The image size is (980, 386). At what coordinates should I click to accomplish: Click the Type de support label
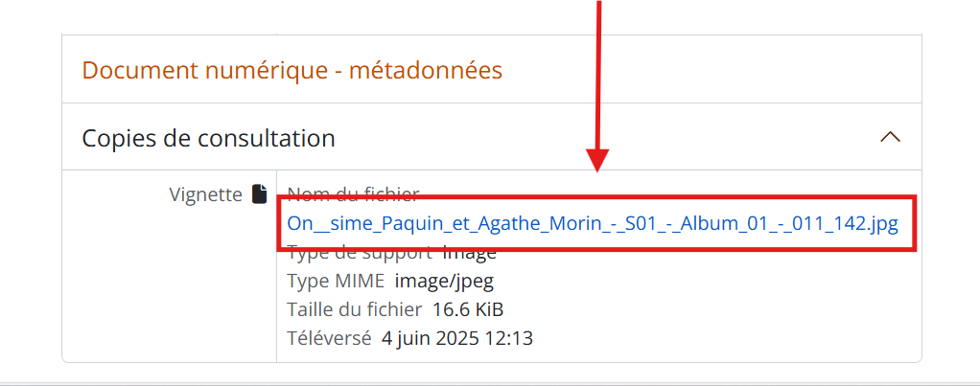(x=361, y=254)
